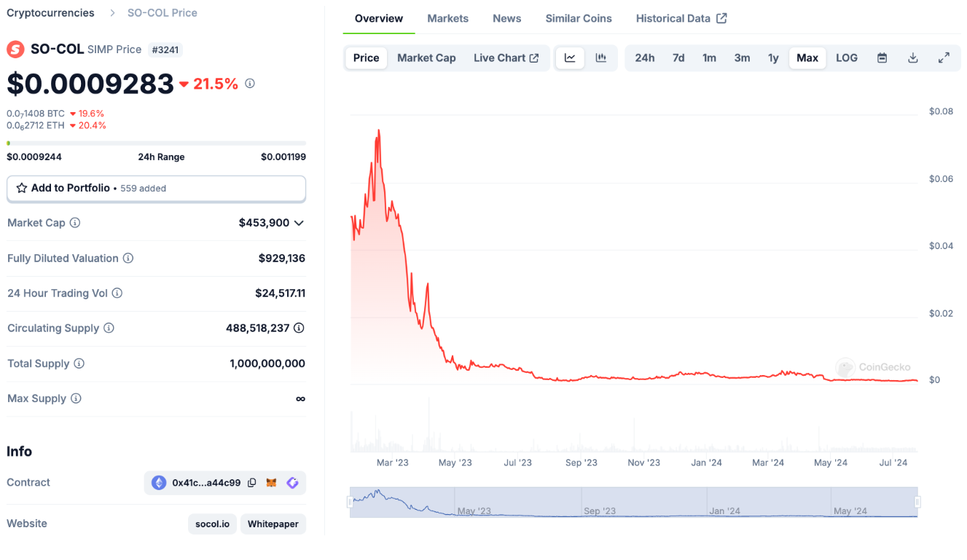Open the Markets tab
This screenshot has width=967, height=560.
(x=447, y=18)
